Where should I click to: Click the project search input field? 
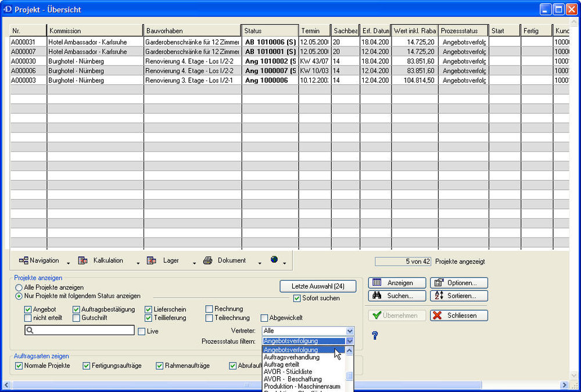[x=79, y=330]
